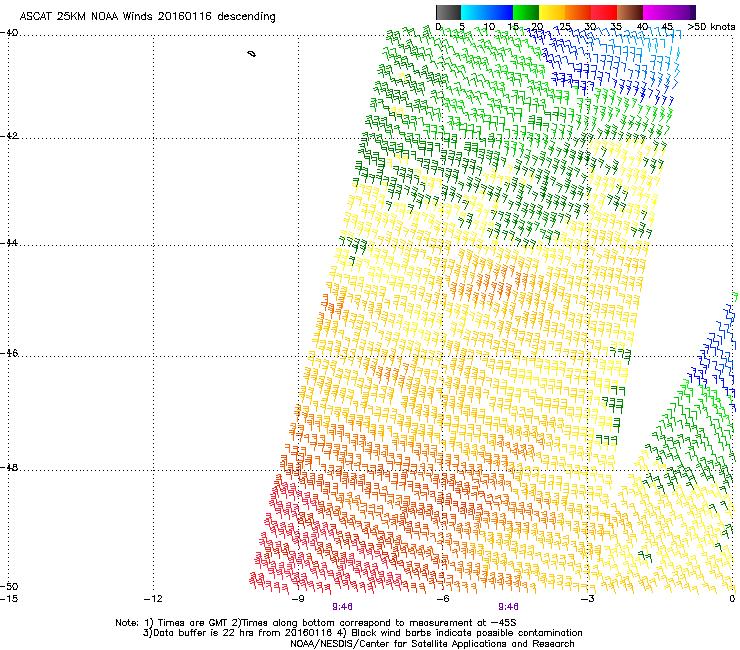Viewport: 740px width, 650px height.
Task: Click the '-48' latitude axis label
Action: pyautogui.click(x=9, y=467)
